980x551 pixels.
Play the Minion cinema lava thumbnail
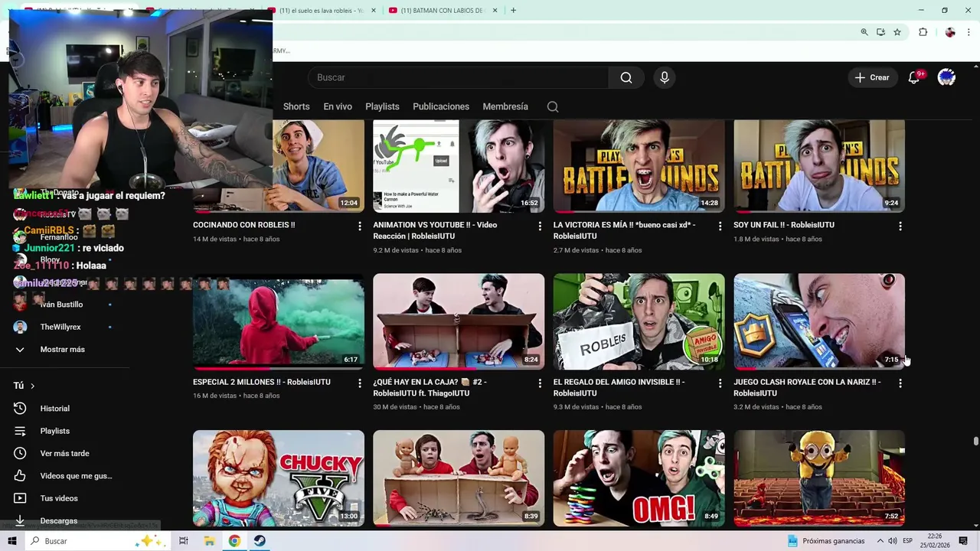click(x=819, y=478)
